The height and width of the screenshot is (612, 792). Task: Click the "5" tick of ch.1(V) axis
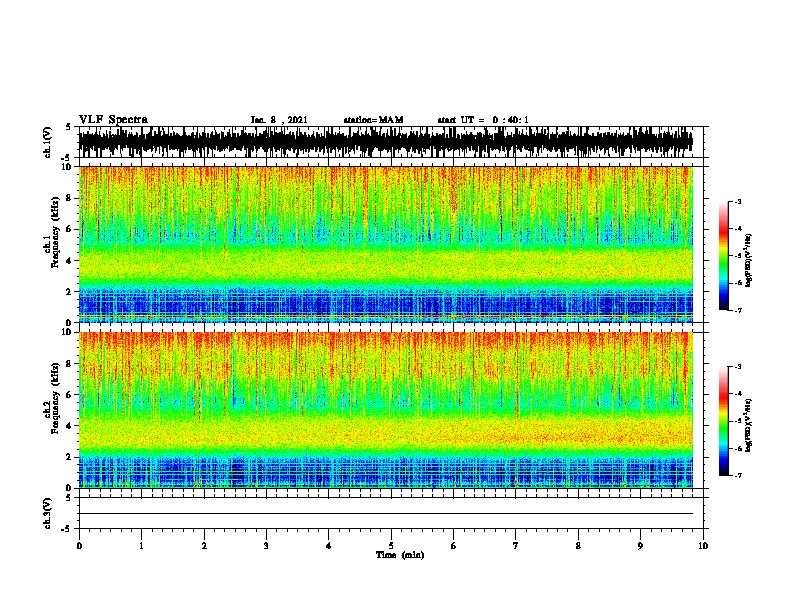(x=68, y=127)
